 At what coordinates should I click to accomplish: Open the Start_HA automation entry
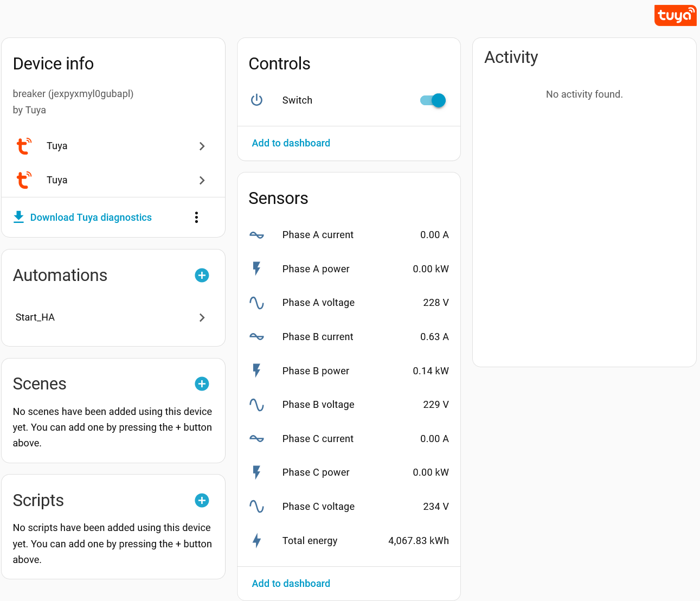click(35, 317)
